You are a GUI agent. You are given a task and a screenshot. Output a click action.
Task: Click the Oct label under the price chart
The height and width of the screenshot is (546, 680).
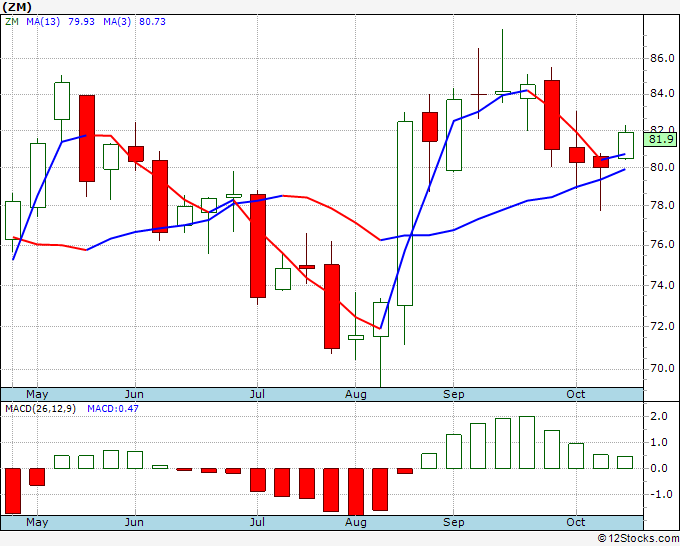click(x=576, y=394)
